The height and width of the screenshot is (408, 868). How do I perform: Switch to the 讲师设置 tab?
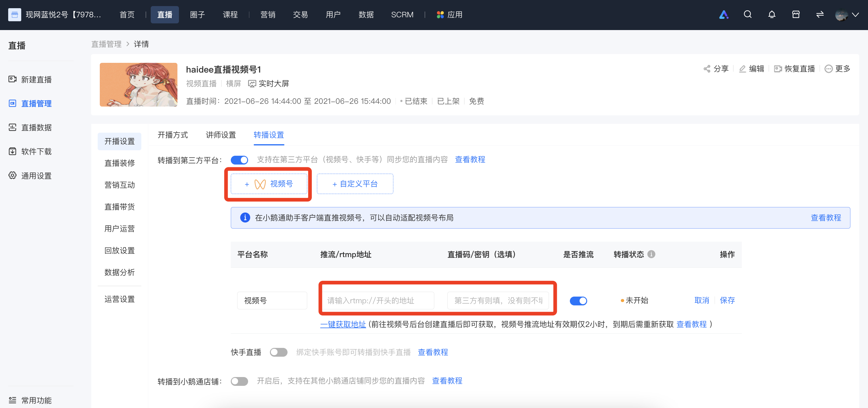(221, 135)
